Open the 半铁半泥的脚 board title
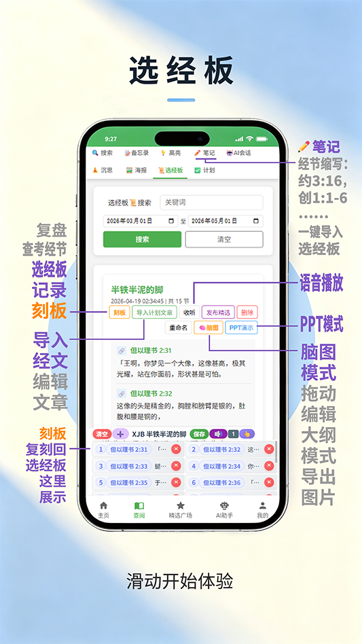This screenshot has width=362, height=644. click(137, 290)
